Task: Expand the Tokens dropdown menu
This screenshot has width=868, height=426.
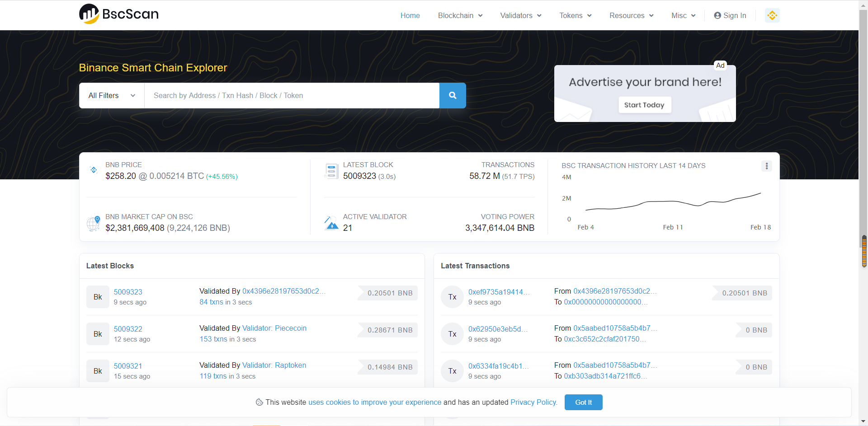Action: [x=575, y=15]
